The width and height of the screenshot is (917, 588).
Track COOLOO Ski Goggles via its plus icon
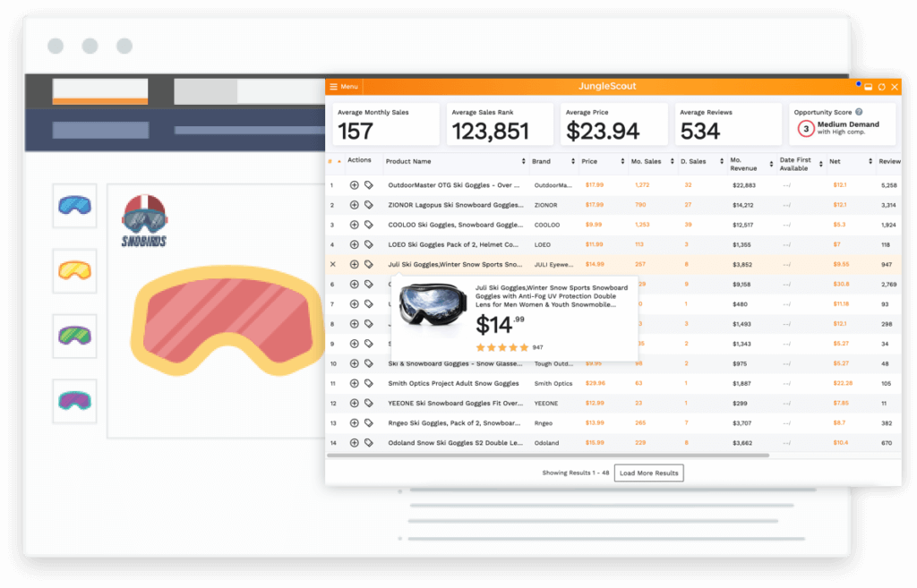pyautogui.click(x=355, y=225)
